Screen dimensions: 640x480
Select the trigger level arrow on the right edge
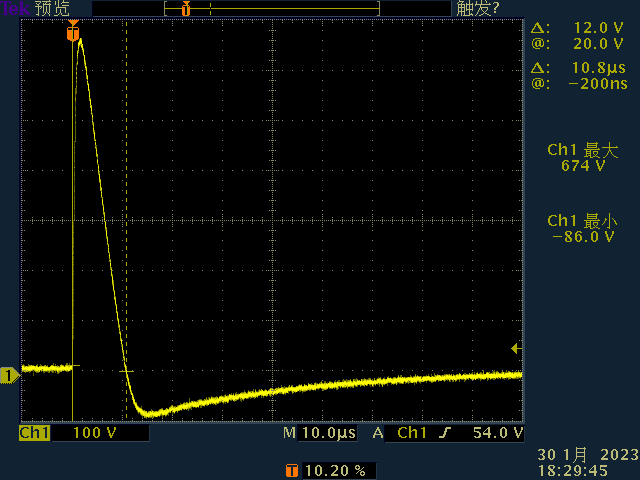[516, 348]
